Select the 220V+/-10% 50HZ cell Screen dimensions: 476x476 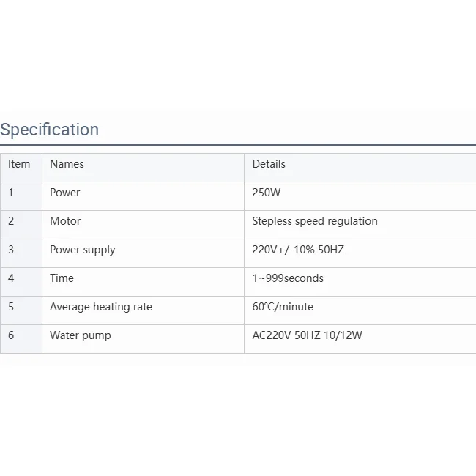pos(298,250)
